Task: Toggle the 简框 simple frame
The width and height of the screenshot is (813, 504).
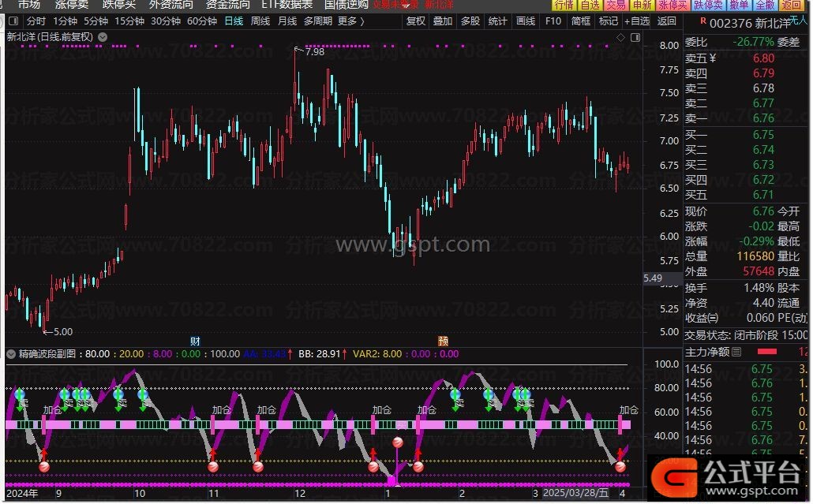Action: tap(581, 21)
